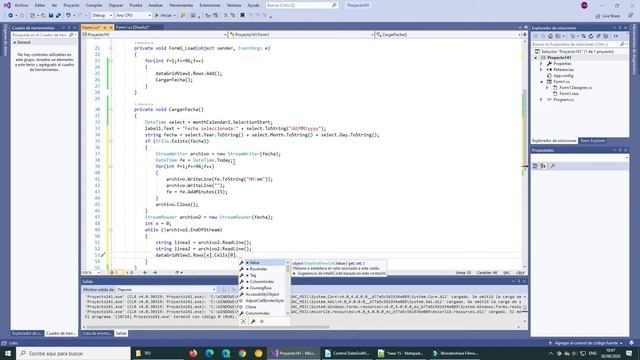Viewport: 640px width, 360px height.
Task: Open Google Chrome from the taskbar
Action: [x=242, y=353]
